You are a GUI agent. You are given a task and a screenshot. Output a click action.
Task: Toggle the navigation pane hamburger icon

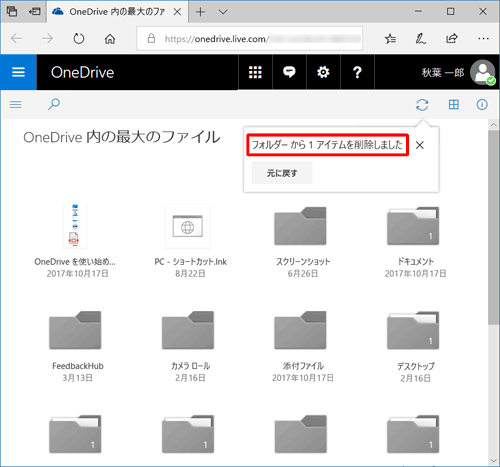16,105
